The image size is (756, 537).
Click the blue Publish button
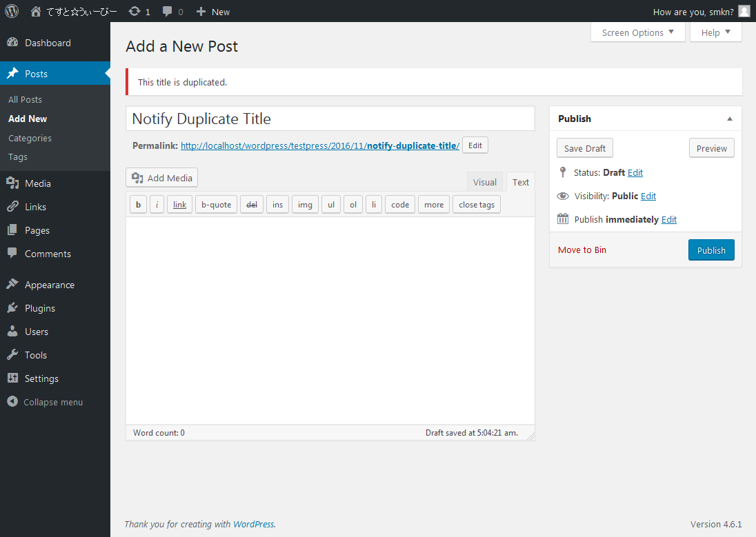(x=711, y=250)
